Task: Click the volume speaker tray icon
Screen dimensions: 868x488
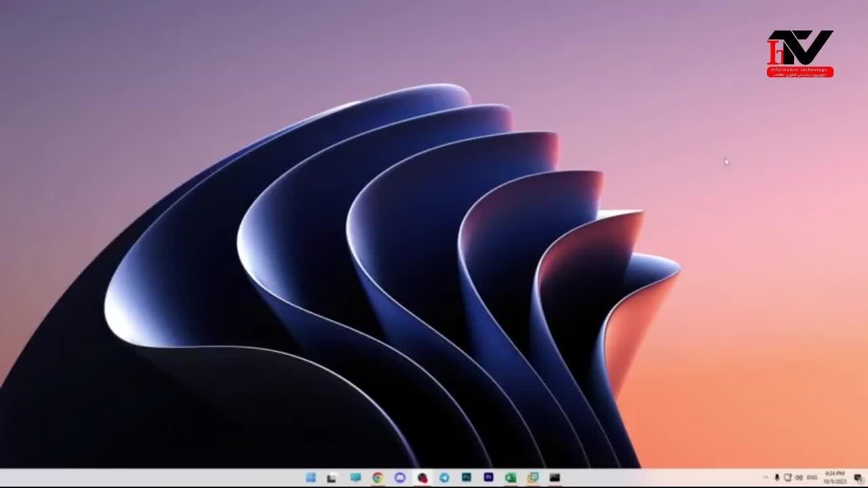Action: (798, 478)
